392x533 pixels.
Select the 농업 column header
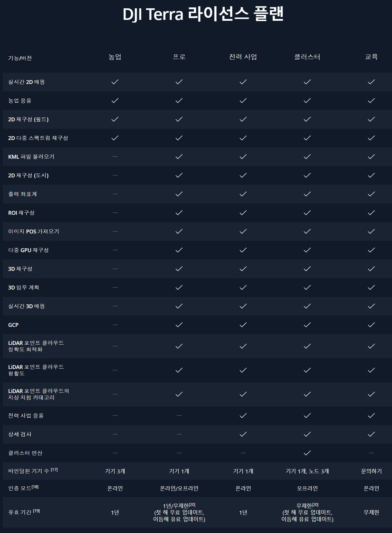115,57
